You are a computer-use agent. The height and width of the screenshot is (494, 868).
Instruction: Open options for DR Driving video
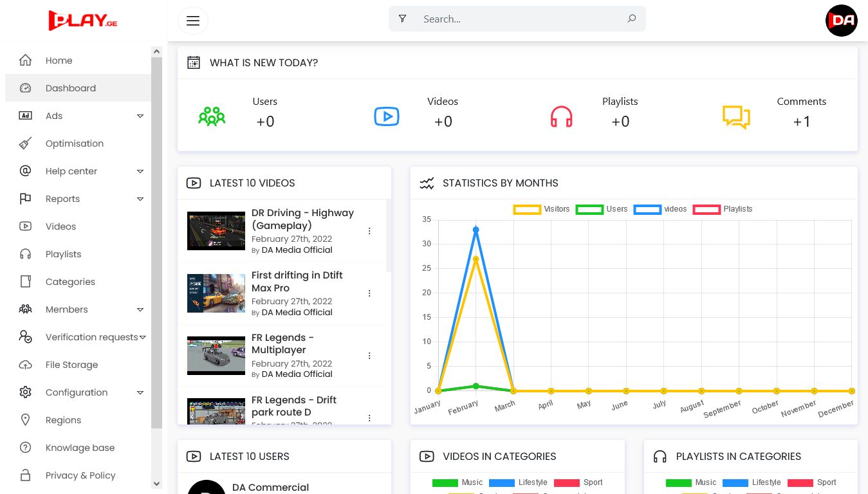tap(369, 231)
